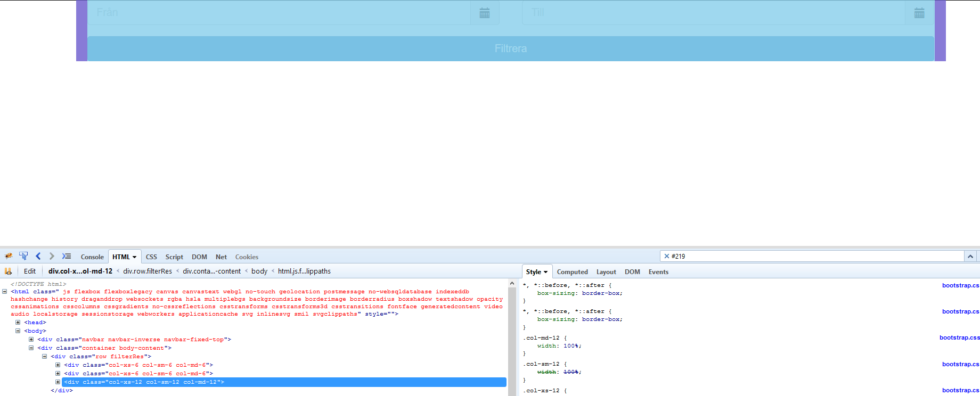The image size is (980, 396).
Task: Click the Filtrera button
Action: pyautogui.click(x=511, y=48)
